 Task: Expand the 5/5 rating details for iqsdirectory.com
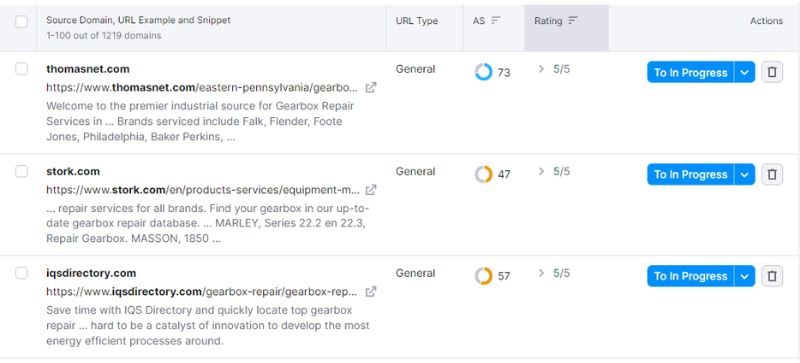point(541,273)
